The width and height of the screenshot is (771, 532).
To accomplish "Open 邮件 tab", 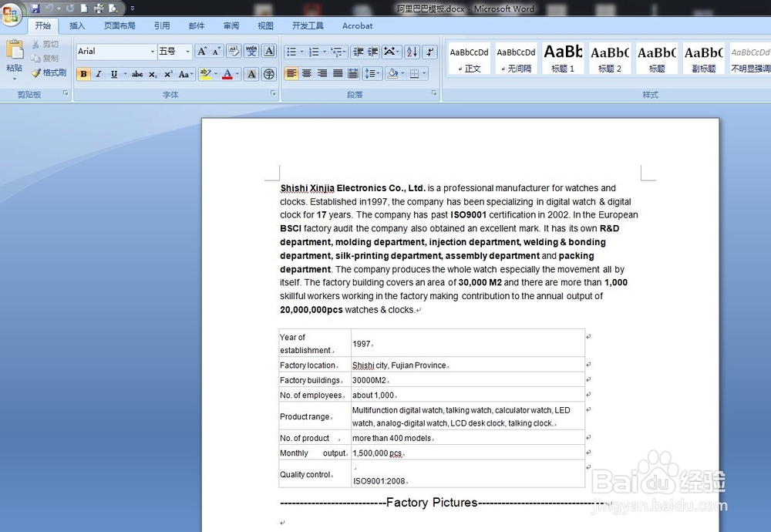I will pos(197,25).
